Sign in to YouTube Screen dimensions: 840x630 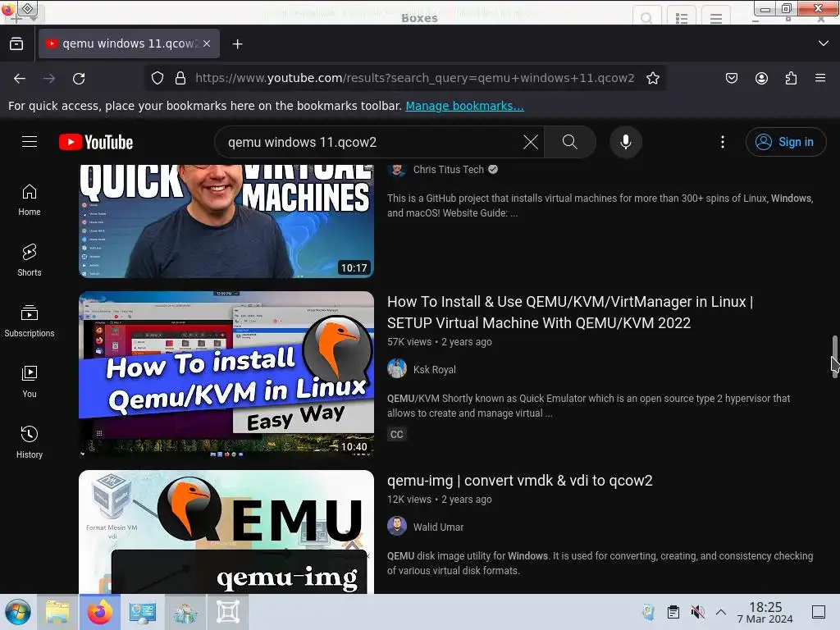pos(785,142)
